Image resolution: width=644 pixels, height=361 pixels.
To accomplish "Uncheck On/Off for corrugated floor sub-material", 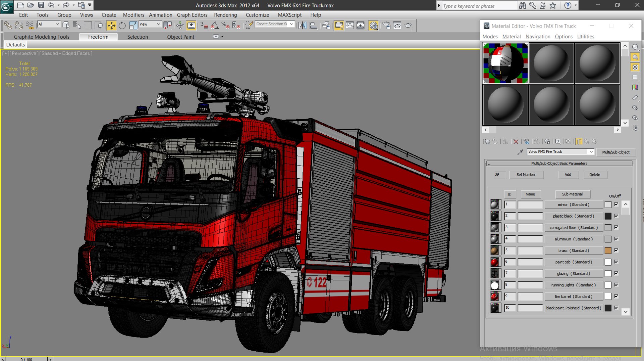I will click(x=616, y=227).
